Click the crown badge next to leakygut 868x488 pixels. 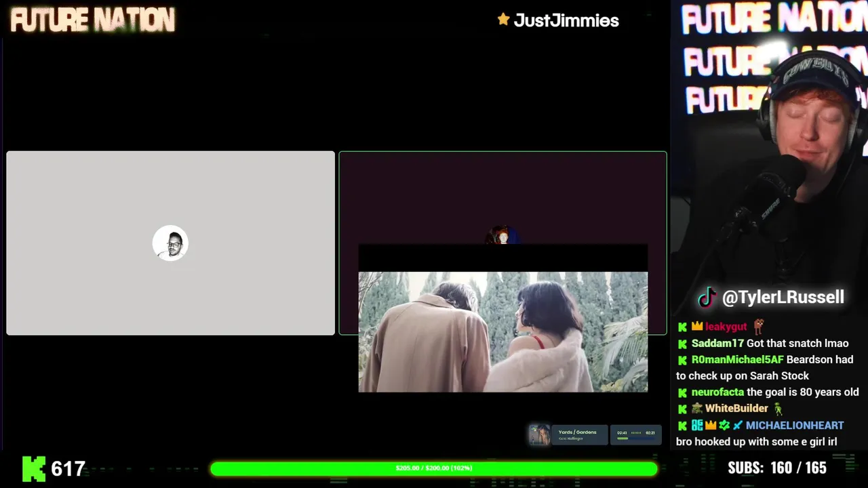[x=697, y=327]
